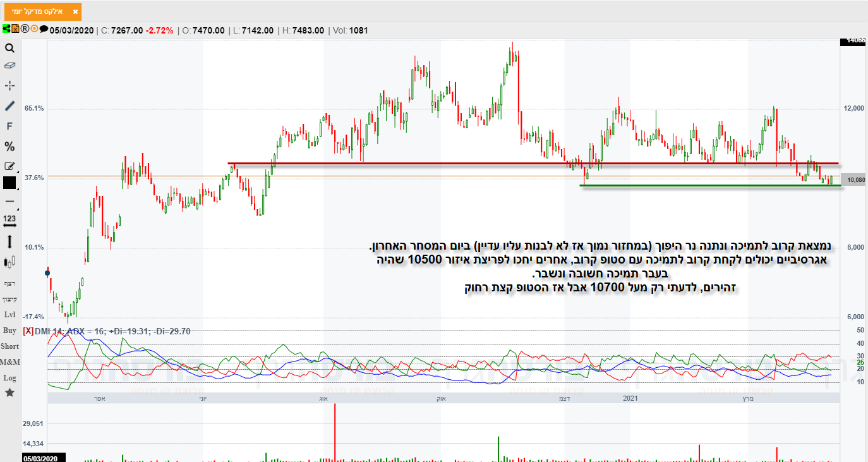The height and width of the screenshot is (462, 868).
Task: Click the רצף continuous button
Action: point(9,283)
